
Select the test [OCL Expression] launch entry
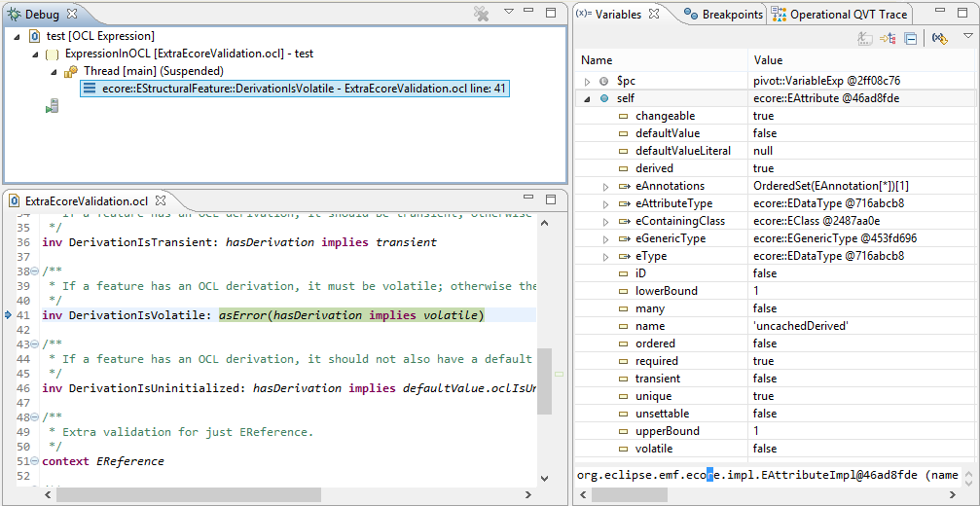point(100,36)
